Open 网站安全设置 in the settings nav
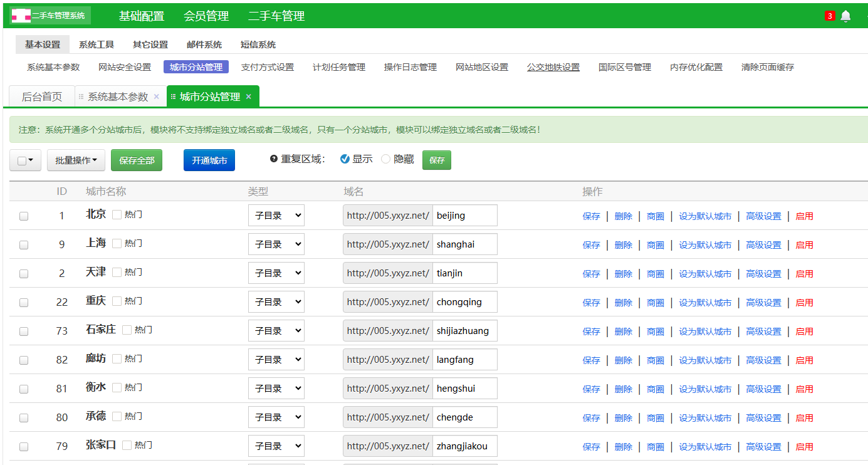Screen dimensions: 868x465 point(125,67)
